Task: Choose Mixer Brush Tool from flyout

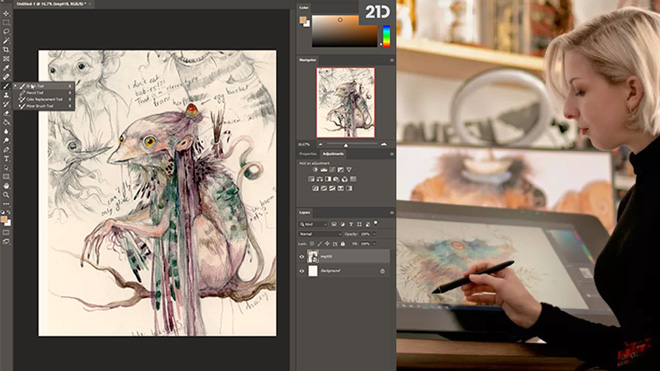Action: pyautogui.click(x=44, y=106)
